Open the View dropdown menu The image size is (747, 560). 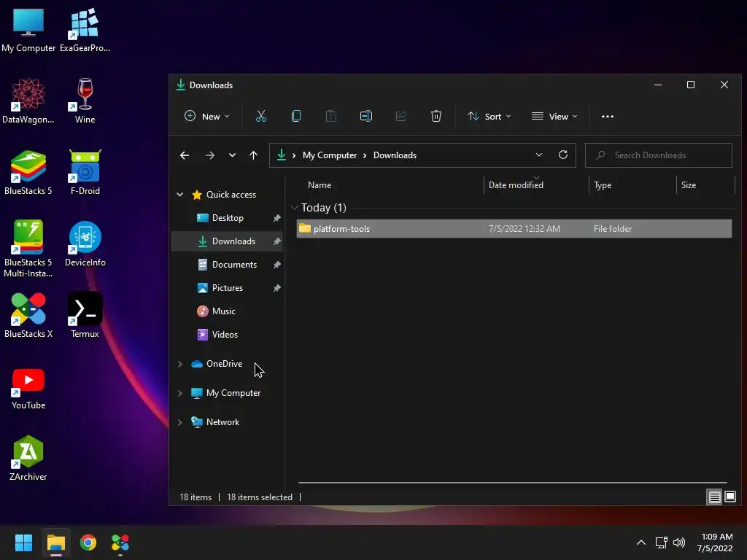coord(554,116)
